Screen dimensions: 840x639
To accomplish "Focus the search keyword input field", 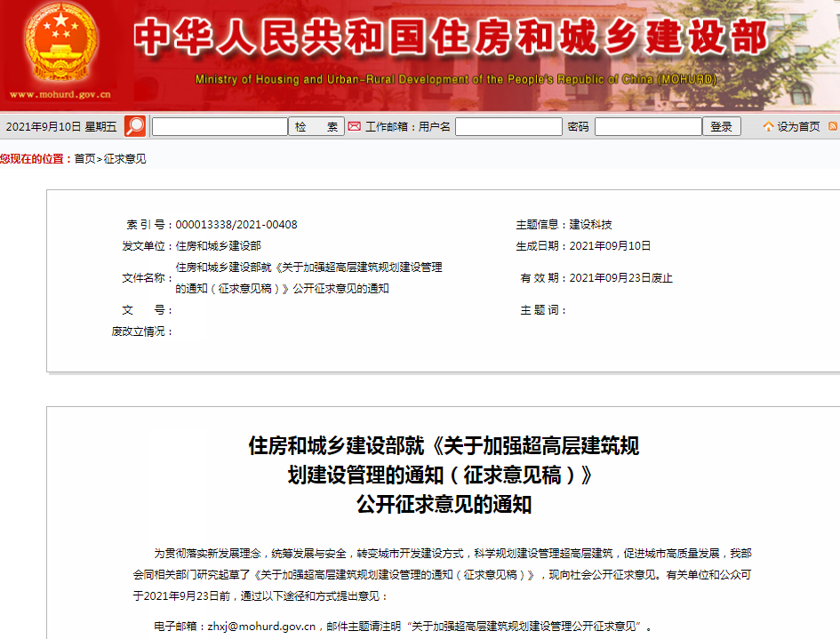I will tap(220, 127).
